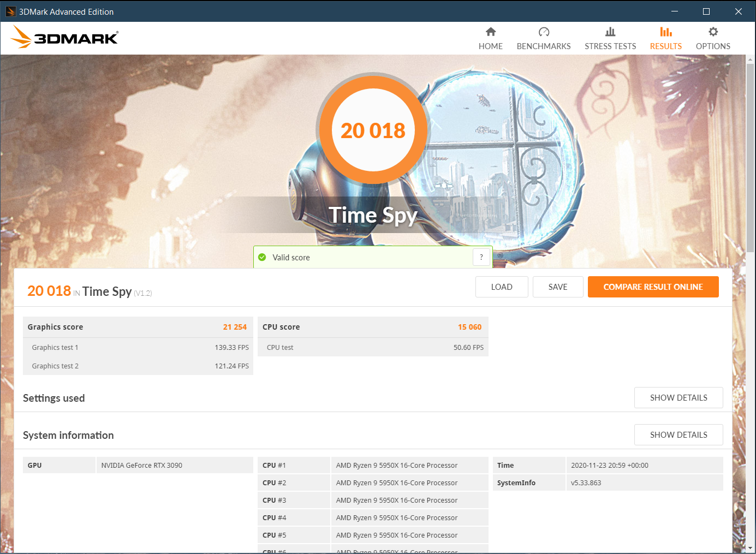Select the NVIDIA GeForce RTX 3090 GPU field
This screenshot has height=554, width=756.
click(x=174, y=464)
